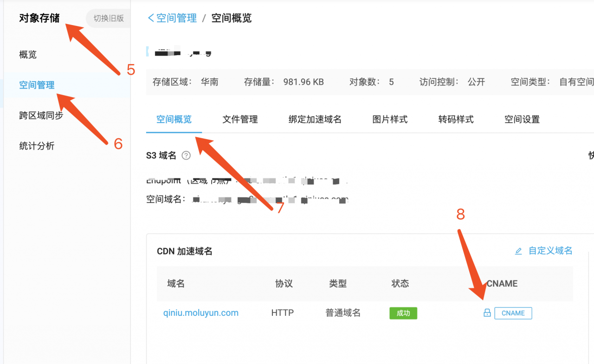The height and width of the screenshot is (364, 594).
Task: Click the pencil icon beside 自定义域名
Action: point(518,250)
